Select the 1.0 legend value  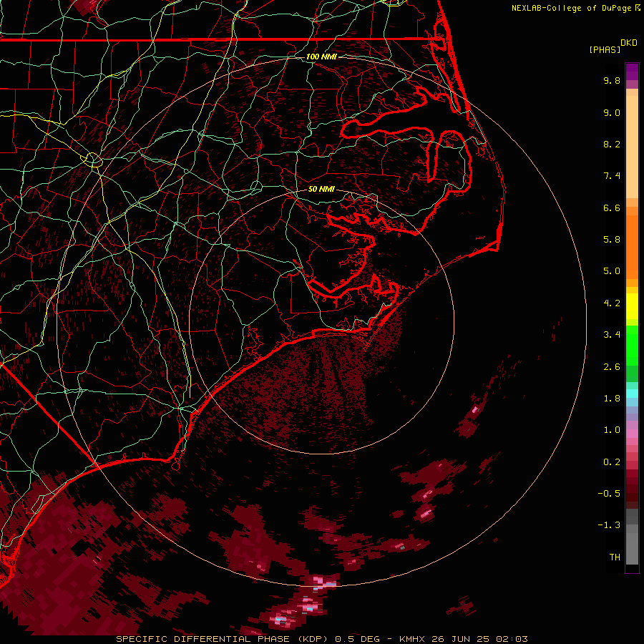tap(612, 430)
